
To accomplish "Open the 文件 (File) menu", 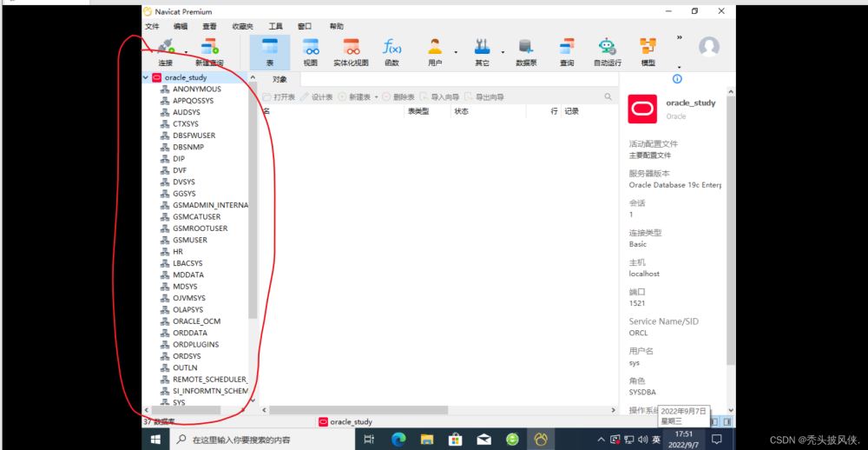I will tap(152, 26).
